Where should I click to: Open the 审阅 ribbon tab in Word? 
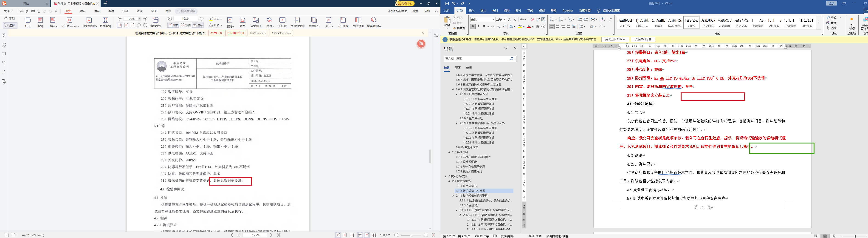click(x=530, y=11)
